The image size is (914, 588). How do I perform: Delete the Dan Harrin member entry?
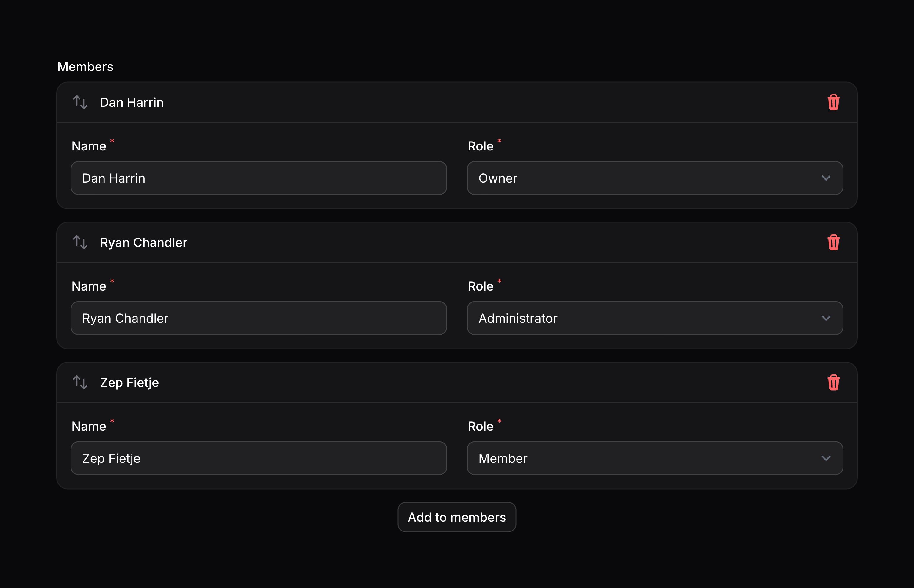pyautogui.click(x=834, y=102)
